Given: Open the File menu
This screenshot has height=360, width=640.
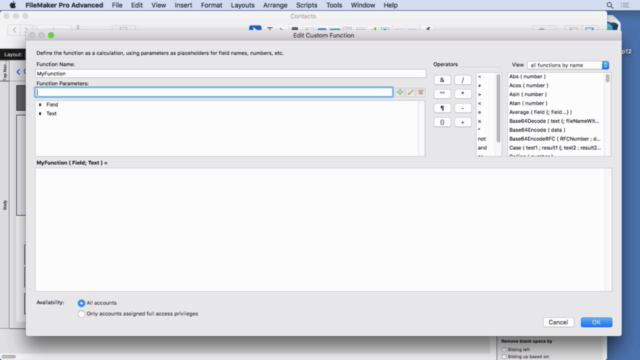Looking at the screenshot, I should pyautogui.click(x=117, y=5).
